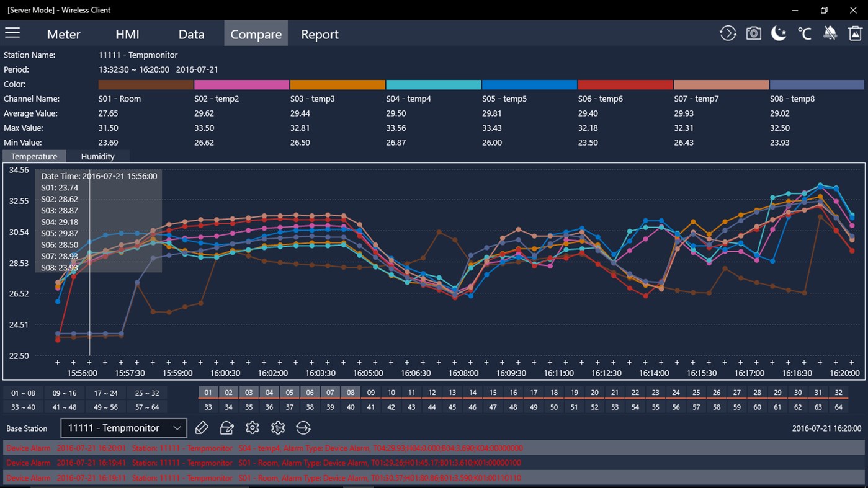868x488 pixels.
Task: Go to the Data tab
Action: [x=191, y=34]
